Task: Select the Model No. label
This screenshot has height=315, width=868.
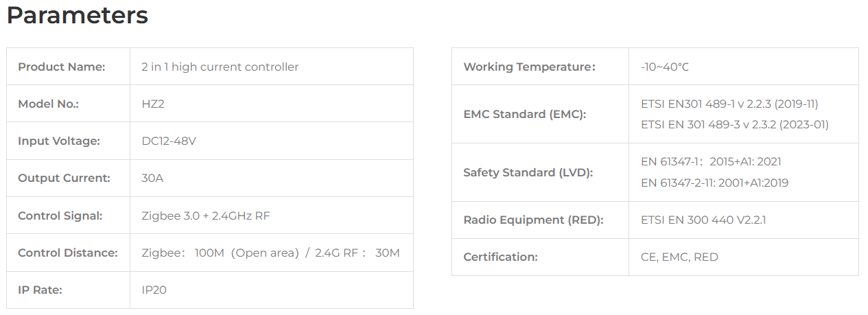Action: pyautogui.click(x=48, y=104)
